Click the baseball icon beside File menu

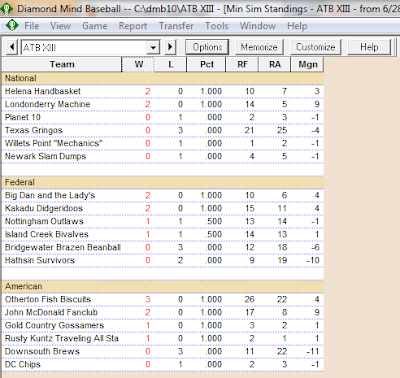pos(12,26)
